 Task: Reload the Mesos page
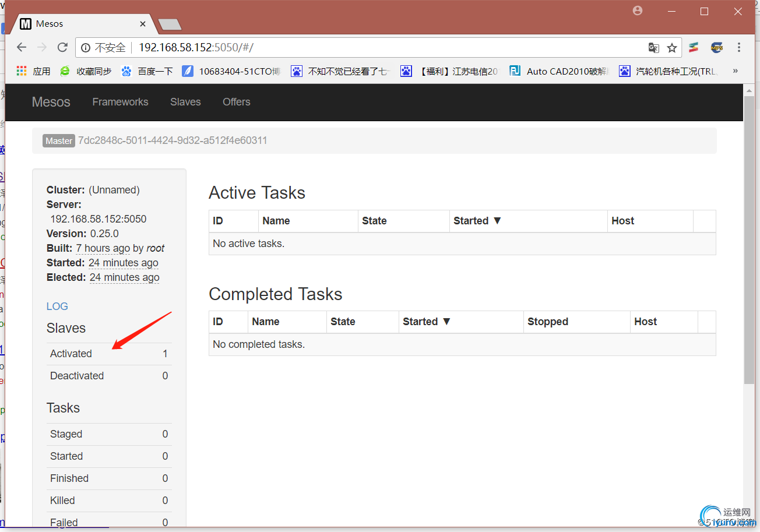click(62, 48)
